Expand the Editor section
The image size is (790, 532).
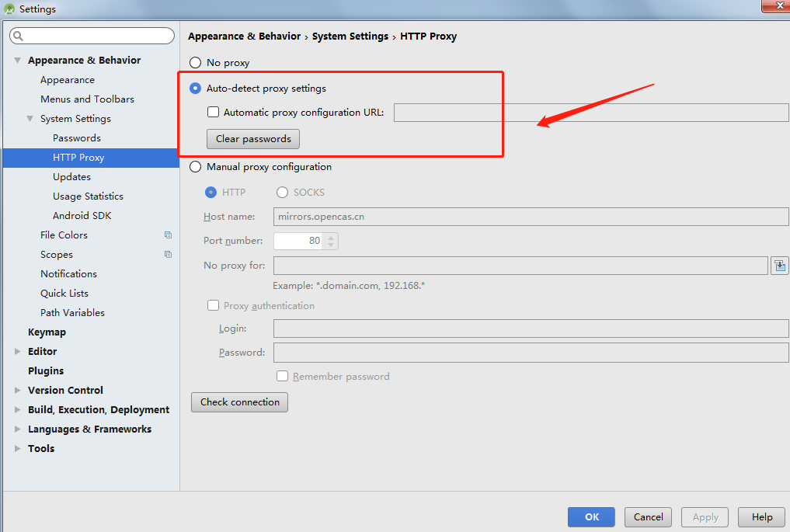coord(18,351)
